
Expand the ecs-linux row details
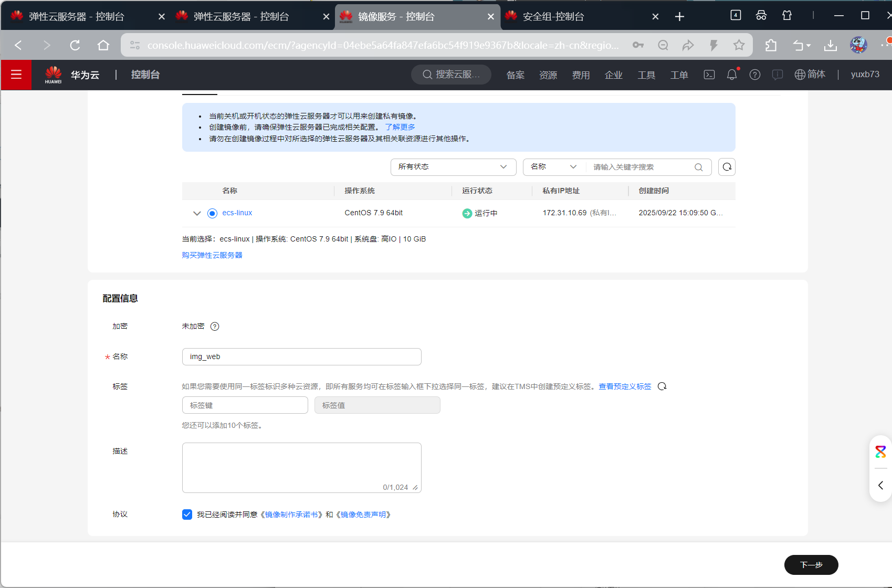[197, 213]
